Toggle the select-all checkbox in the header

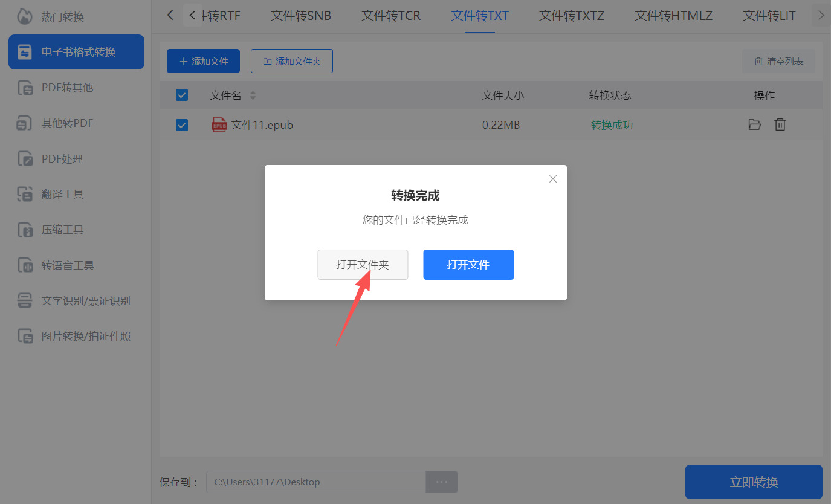pyautogui.click(x=181, y=95)
